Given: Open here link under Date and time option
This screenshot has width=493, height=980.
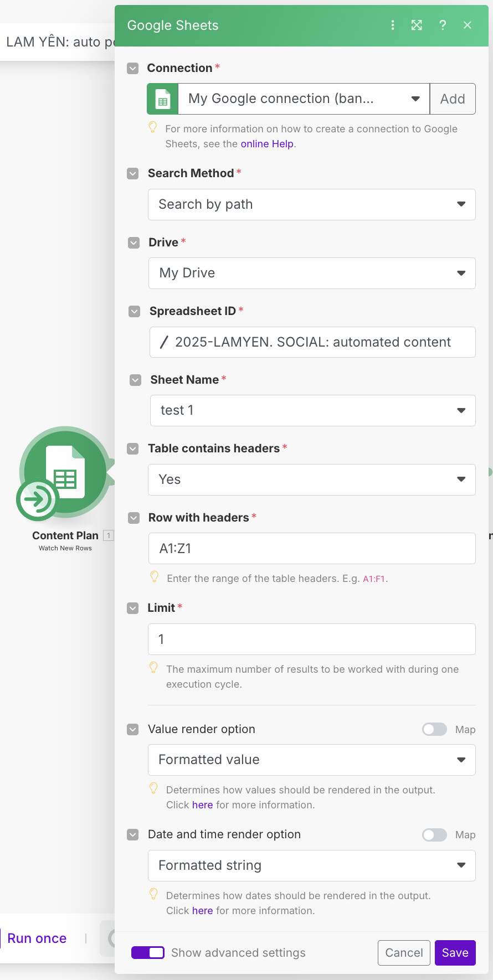Looking at the screenshot, I should point(202,911).
